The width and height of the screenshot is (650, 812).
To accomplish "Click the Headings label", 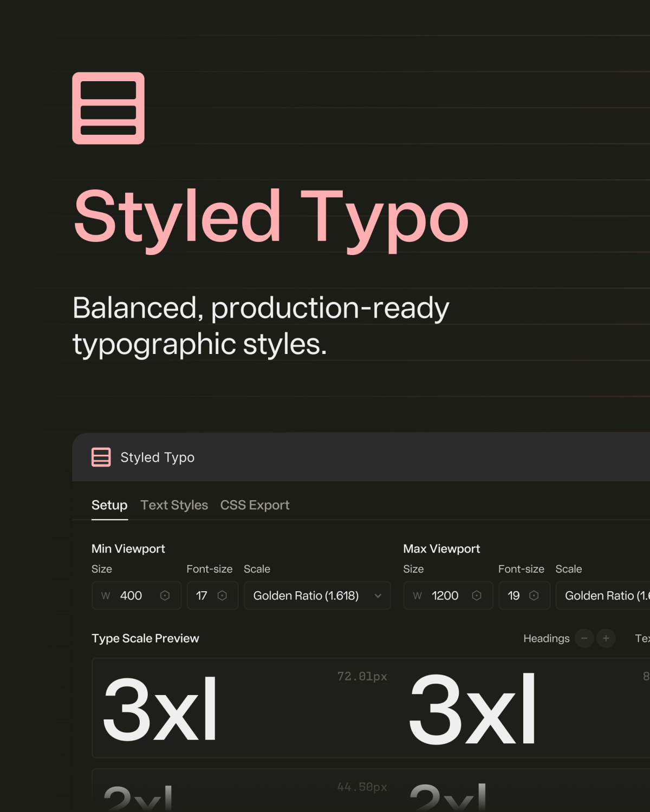I will (547, 638).
